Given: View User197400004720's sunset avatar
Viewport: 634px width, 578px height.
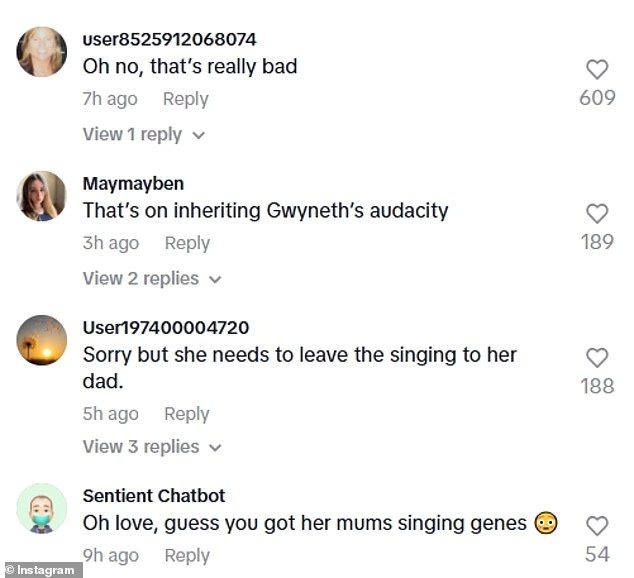Looking at the screenshot, I should (42, 340).
